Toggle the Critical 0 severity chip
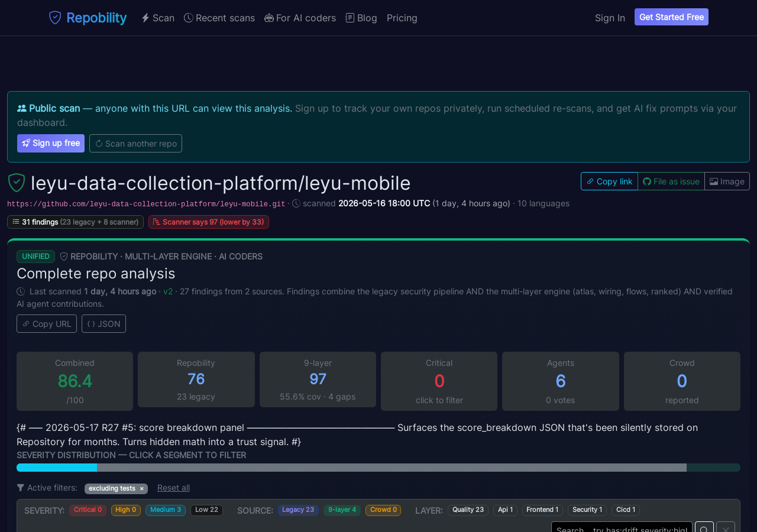757x532 pixels. 88,510
